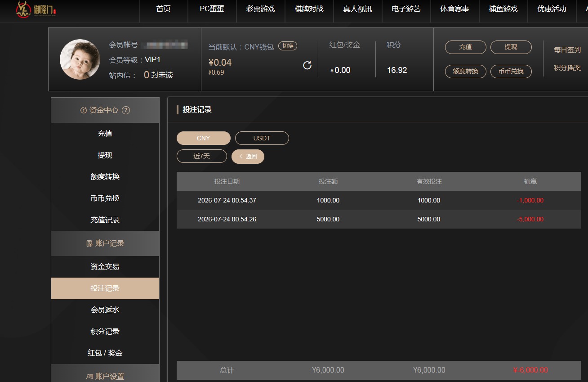Click the 16.92 points value

click(x=397, y=70)
